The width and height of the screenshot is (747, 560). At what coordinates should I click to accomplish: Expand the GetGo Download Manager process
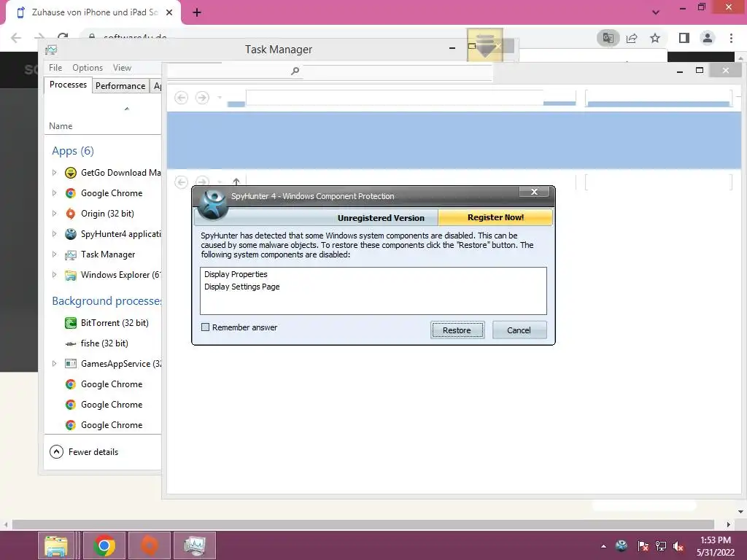tap(54, 173)
